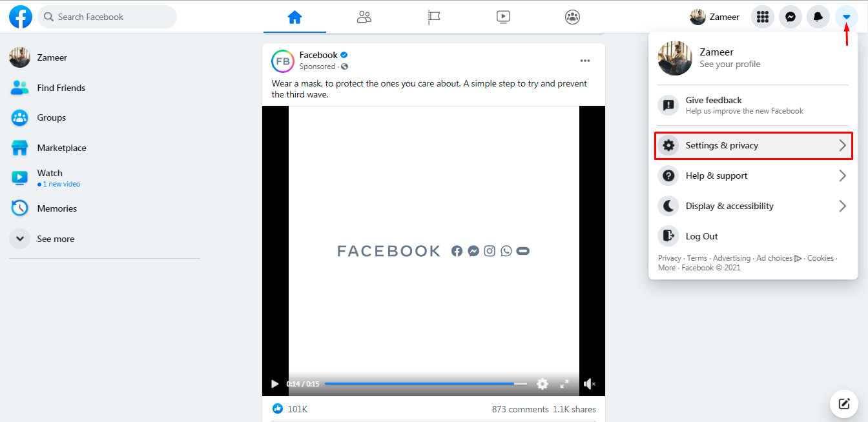Image resolution: width=868 pixels, height=422 pixels.
Task: Open the Groups tab in top bar
Action: (x=573, y=17)
